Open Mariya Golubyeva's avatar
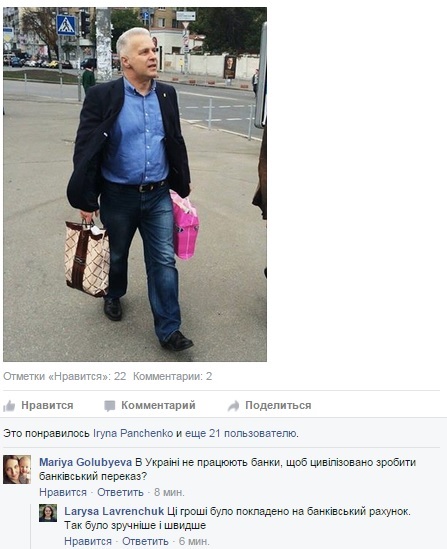447x549 pixels. pyautogui.click(x=17, y=470)
